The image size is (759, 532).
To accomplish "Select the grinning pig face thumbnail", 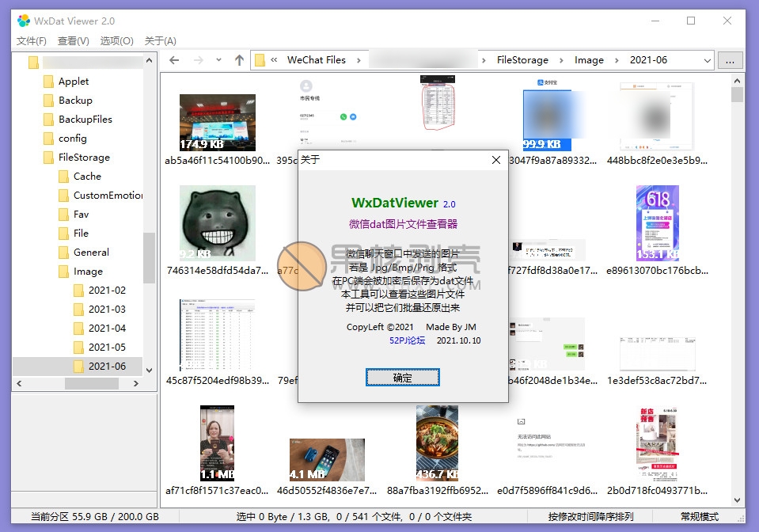I will pyautogui.click(x=218, y=223).
